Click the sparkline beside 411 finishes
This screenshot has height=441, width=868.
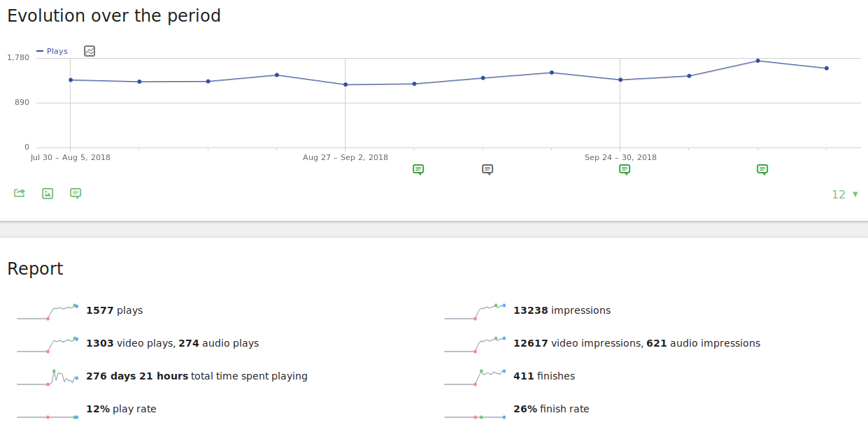click(475, 377)
